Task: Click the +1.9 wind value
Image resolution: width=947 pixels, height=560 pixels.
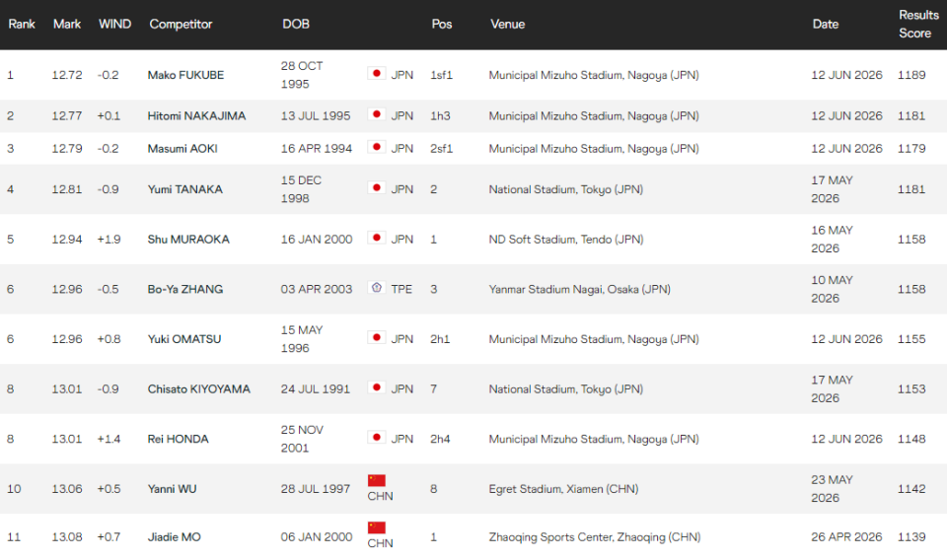Action: pos(109,240)
